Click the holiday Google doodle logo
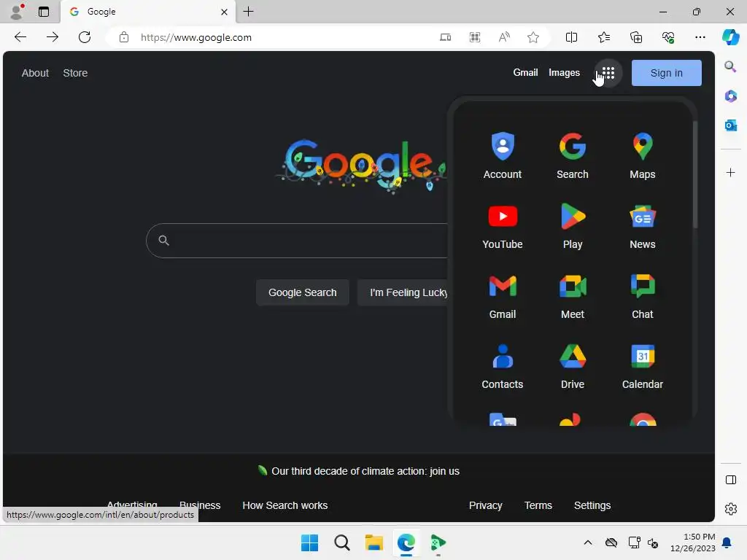 click(360, 166)
